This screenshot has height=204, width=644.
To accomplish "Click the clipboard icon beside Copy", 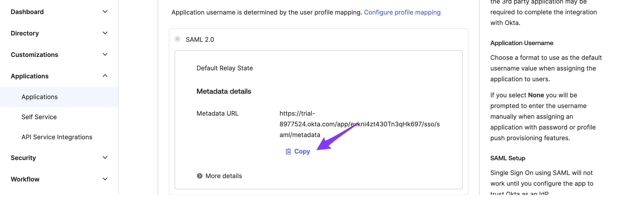I will [x=288, y=151].
